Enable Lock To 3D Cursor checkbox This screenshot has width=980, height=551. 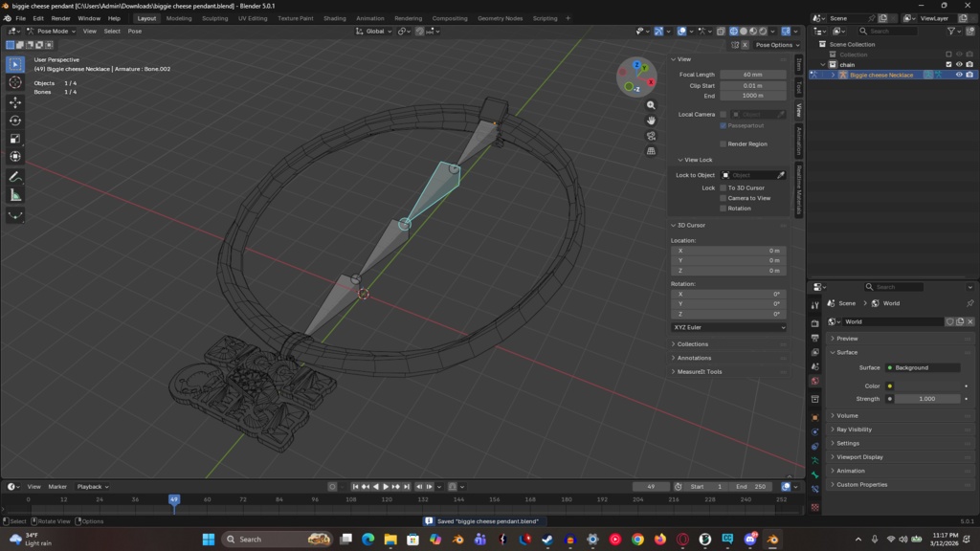point(723,188)
